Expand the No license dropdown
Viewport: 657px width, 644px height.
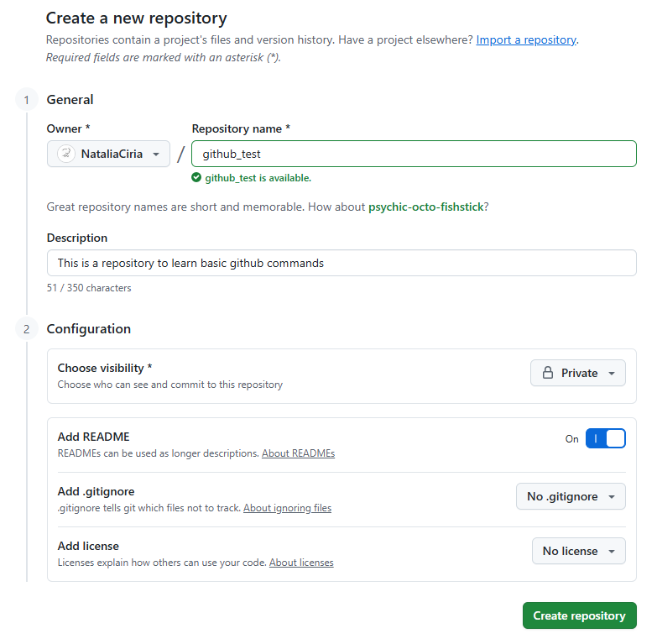(578, 551)
